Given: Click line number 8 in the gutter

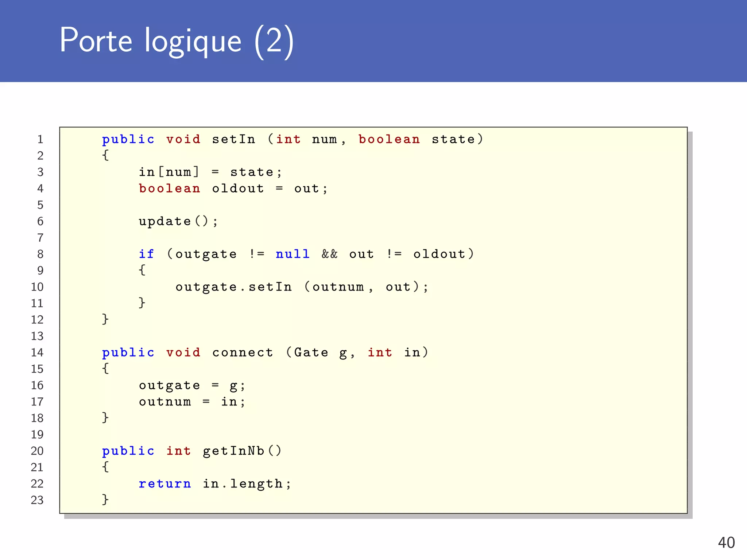Looking at the screenshot, I should point(40,254).
